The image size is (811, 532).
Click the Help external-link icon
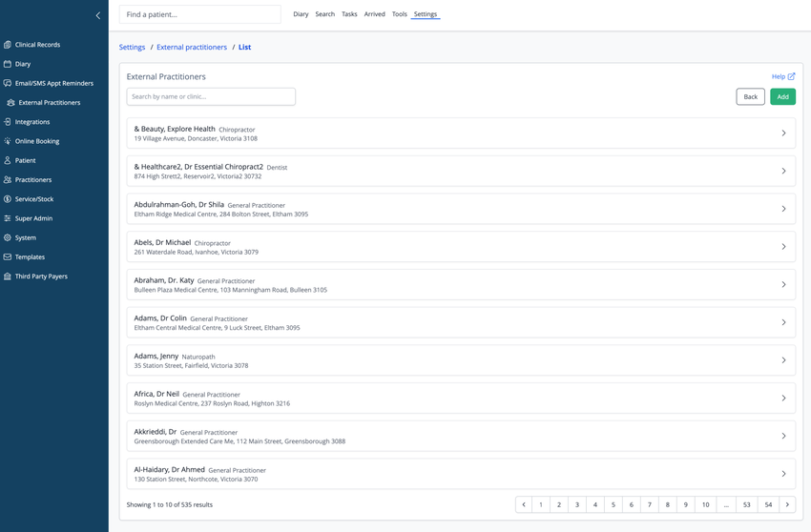[791, 76]
